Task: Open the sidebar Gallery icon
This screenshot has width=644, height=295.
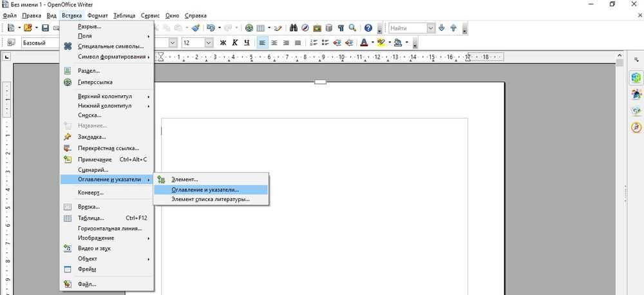Action: coord(635,111)
